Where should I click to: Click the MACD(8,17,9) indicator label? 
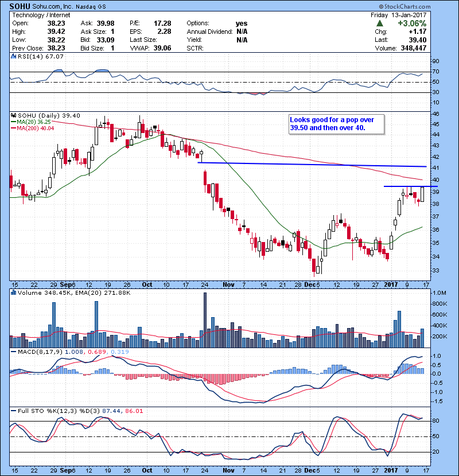coord(40,352)
